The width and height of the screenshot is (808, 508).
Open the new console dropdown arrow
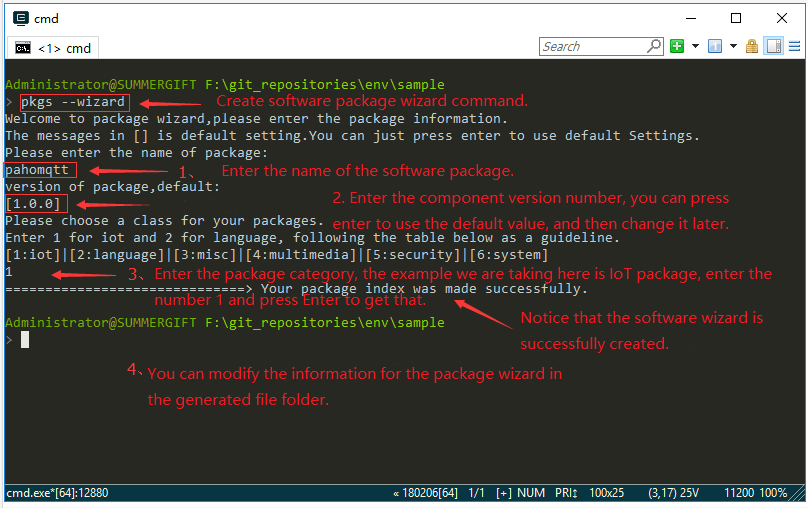(694, 46)
